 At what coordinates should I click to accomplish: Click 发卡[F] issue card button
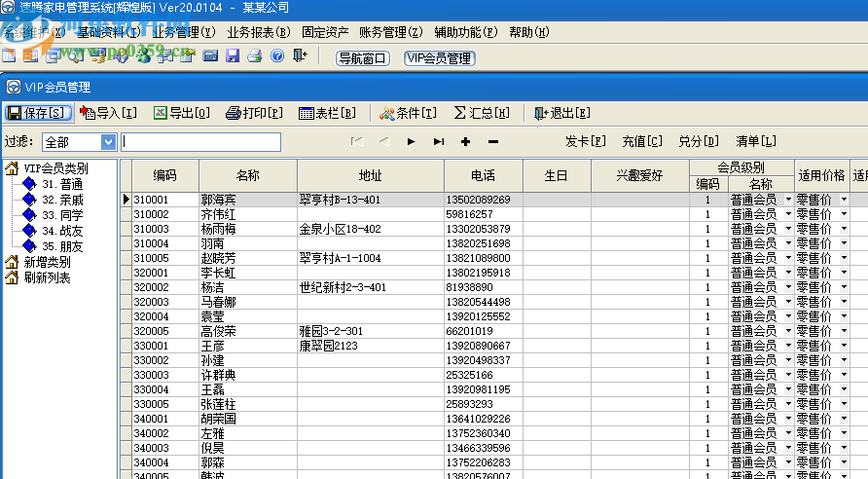(x=585, y=142)
